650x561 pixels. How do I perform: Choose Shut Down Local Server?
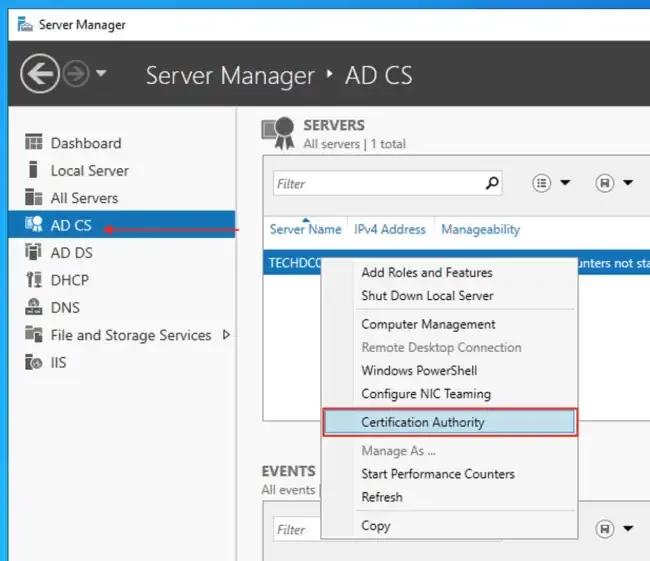pos(427,296)
